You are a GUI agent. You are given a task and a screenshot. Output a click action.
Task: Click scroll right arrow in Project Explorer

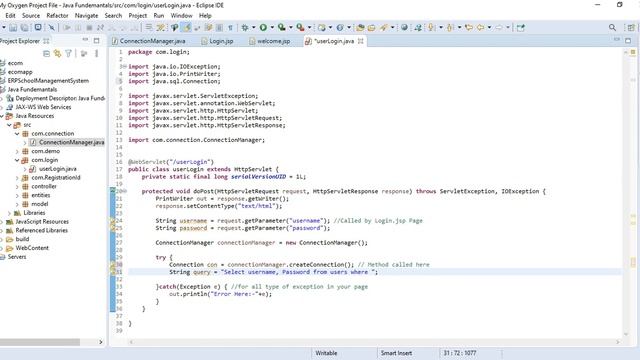click(x=101, y=342)
